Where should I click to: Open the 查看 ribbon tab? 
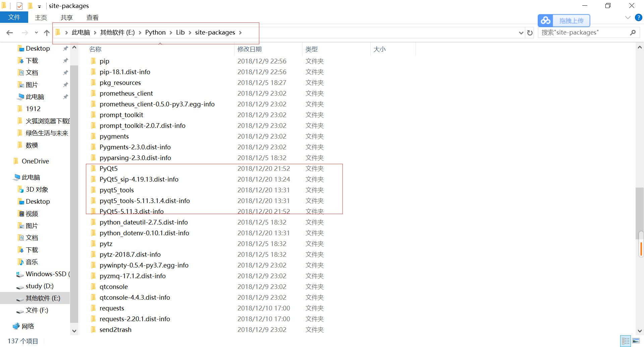93,17
